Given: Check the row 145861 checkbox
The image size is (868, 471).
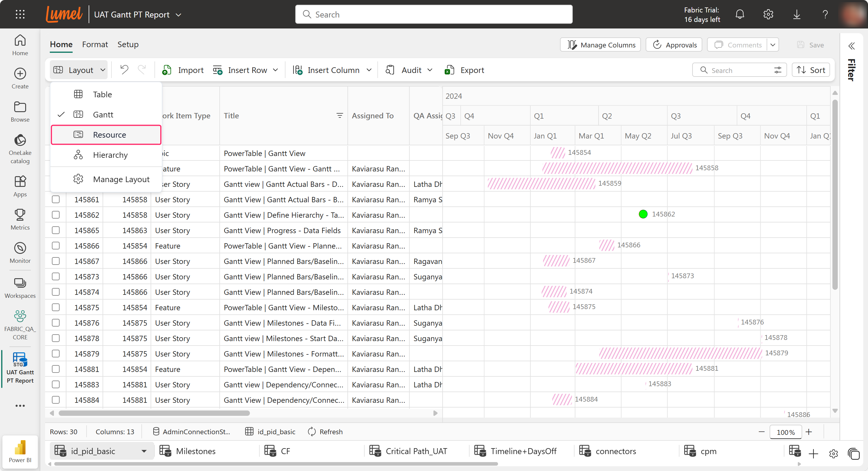Looking at the screenshot, I should 56,199.
